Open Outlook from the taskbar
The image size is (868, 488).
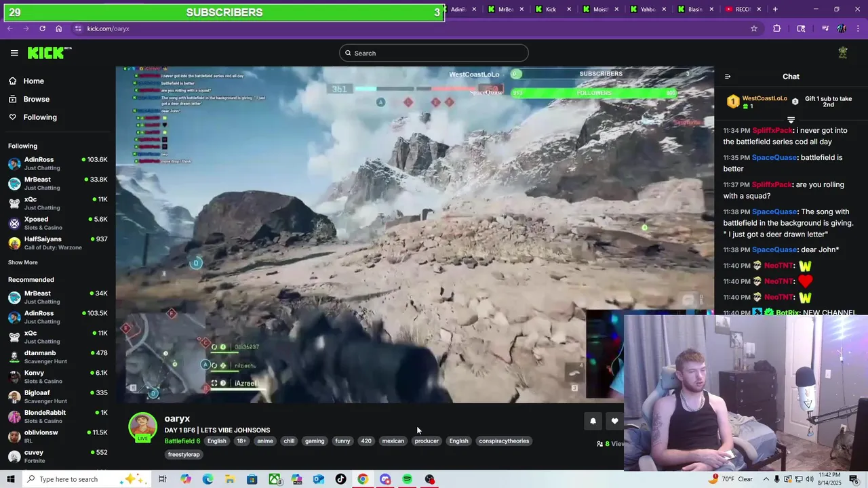(319, 479)
